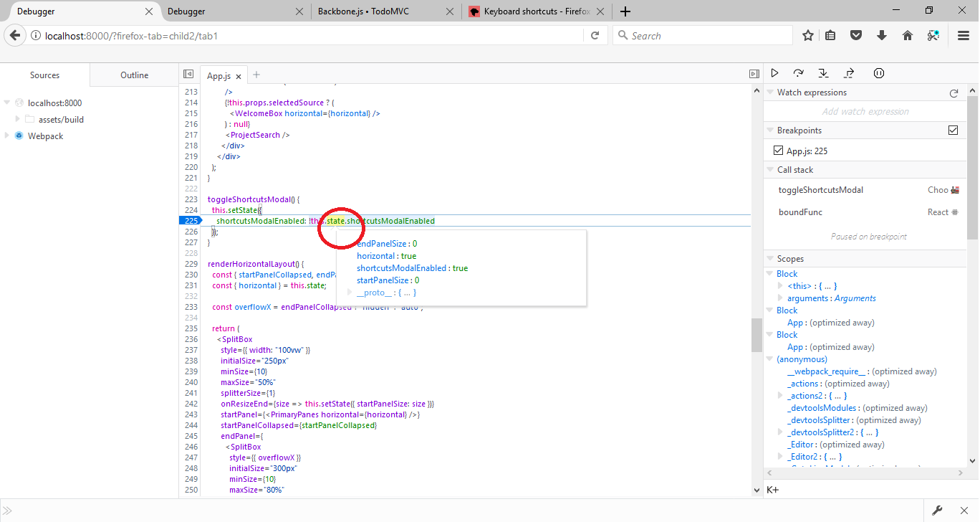Image resolution: width=980 pixels, height=522 pixels.
Task: Step into the function call
Action: (x=823, y=72)
